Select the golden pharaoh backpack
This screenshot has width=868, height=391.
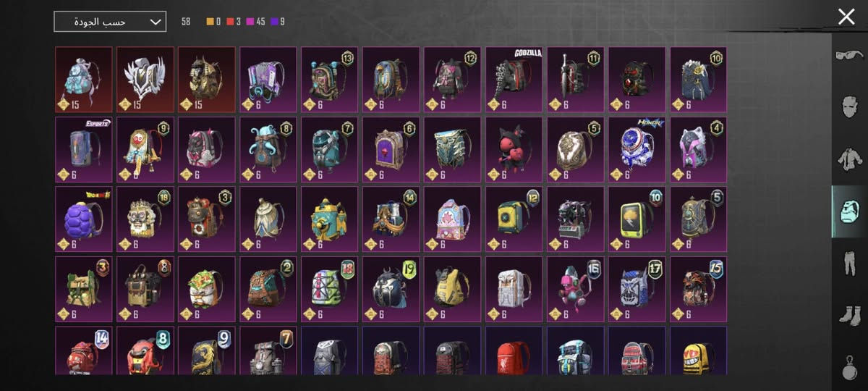(207, 80)
